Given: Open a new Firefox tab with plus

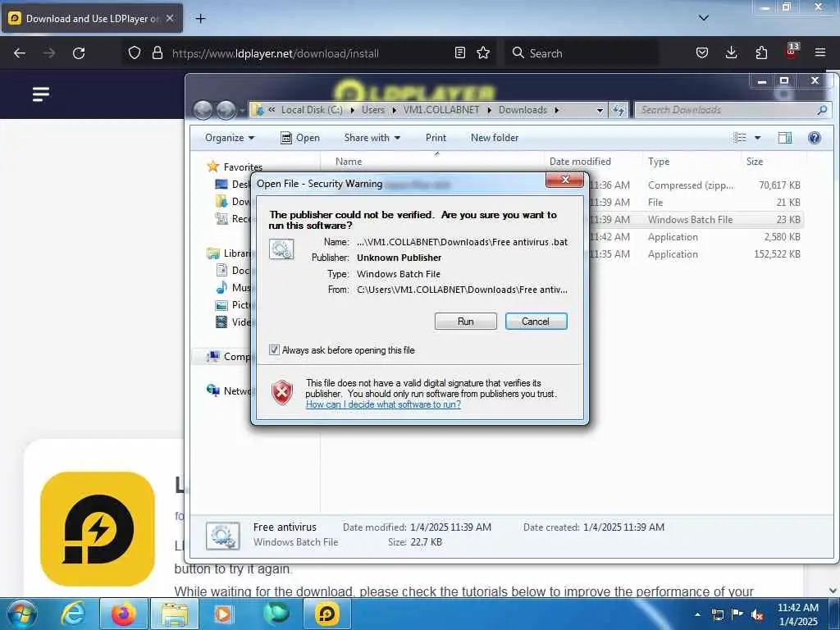Looking at the screenshot, I should point(200,19).
